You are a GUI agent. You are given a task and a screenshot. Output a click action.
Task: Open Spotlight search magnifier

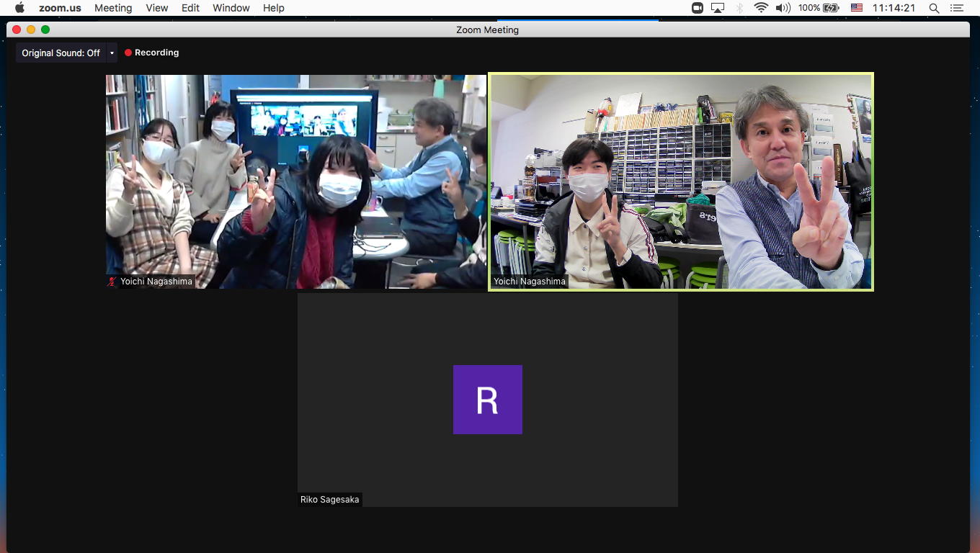click(x=934, y=8)
